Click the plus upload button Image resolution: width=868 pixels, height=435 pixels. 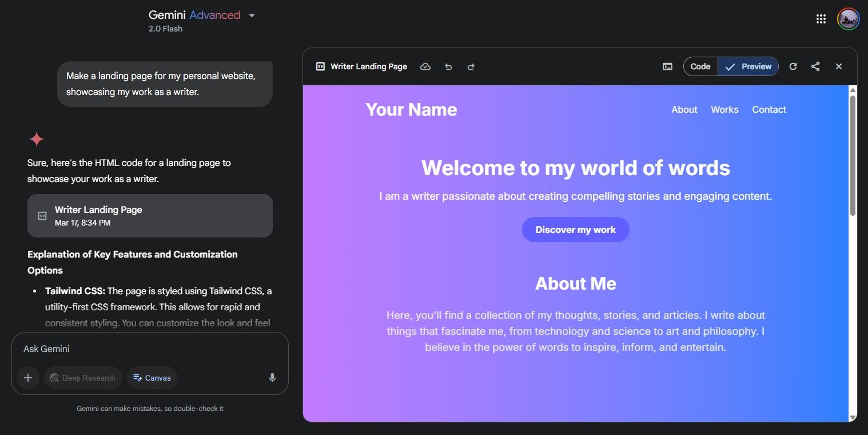28,378
